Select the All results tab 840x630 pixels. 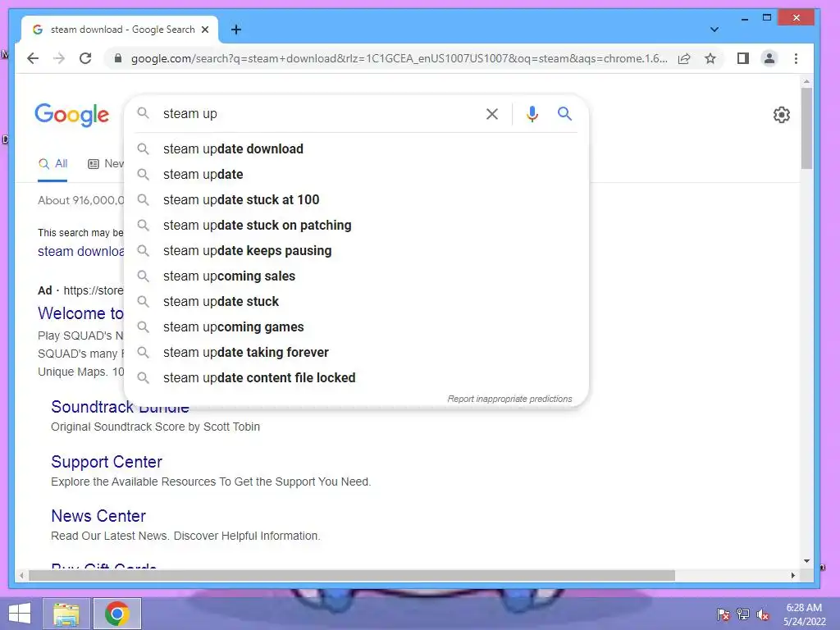point(52,164)
